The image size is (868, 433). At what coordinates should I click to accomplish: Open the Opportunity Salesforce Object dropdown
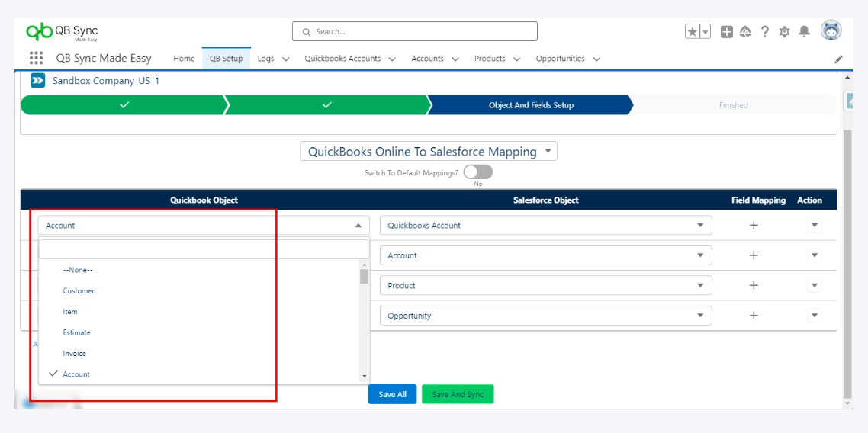coord(546,315)
